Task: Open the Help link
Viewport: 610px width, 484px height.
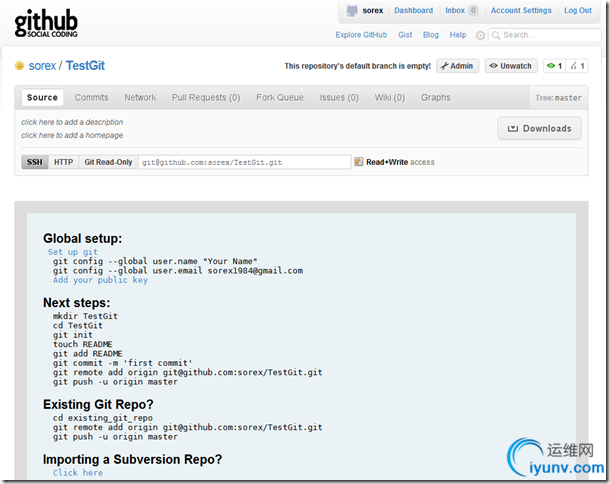Action: tap(458, 35)
